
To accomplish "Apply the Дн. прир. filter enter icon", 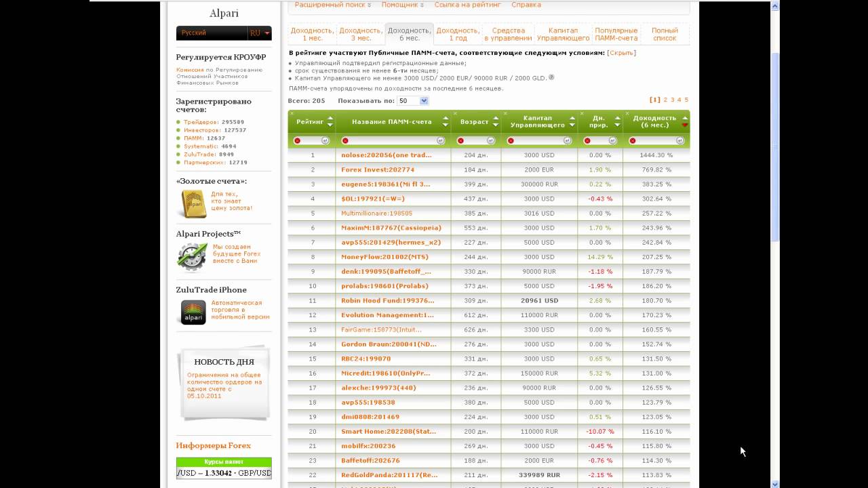I will [613, 141].
